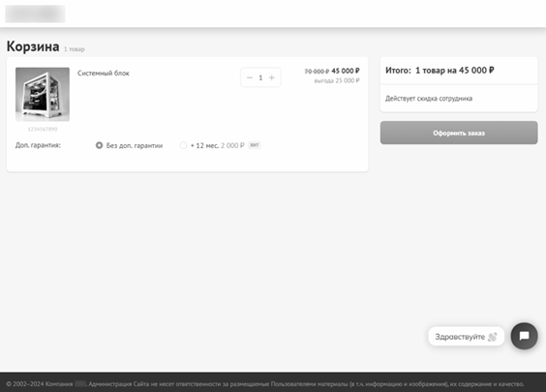Click the crossed-out old price 70 000 ₽
This screenshot has width=546, height=392.
pos(317,72)
